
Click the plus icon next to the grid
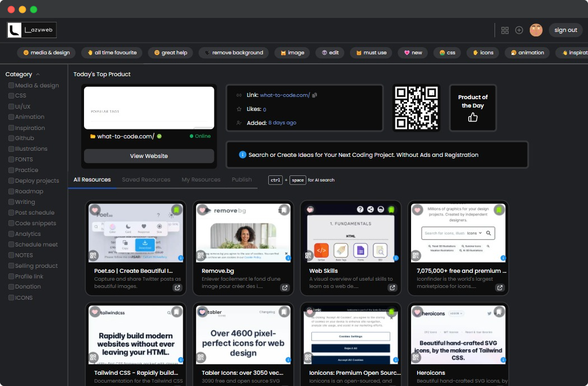tap(520, 30)
